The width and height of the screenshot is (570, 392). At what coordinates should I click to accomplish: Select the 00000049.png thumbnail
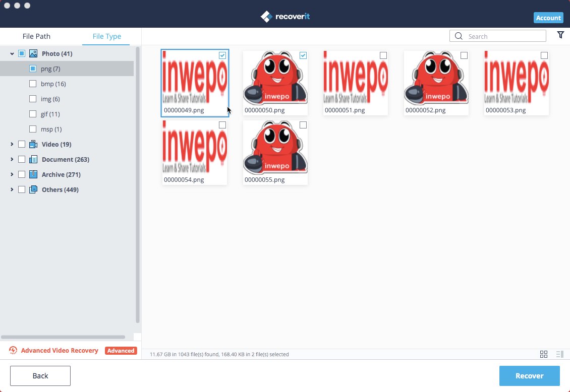pos(195,83)
